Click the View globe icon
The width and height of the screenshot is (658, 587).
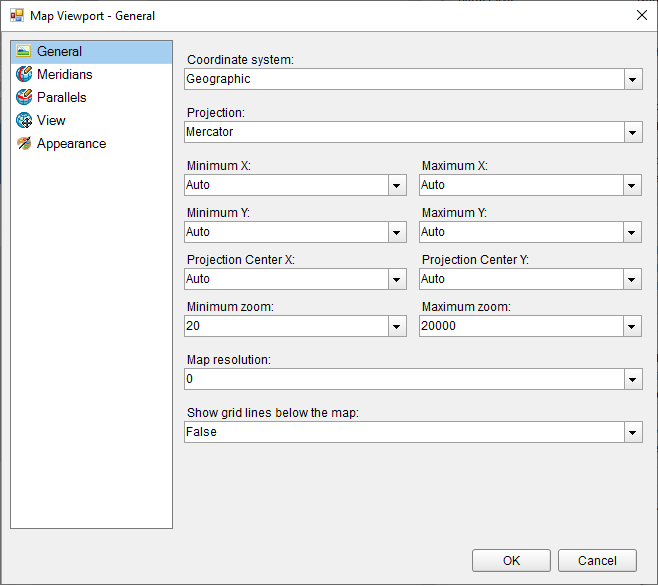click(x=24, y=120)
